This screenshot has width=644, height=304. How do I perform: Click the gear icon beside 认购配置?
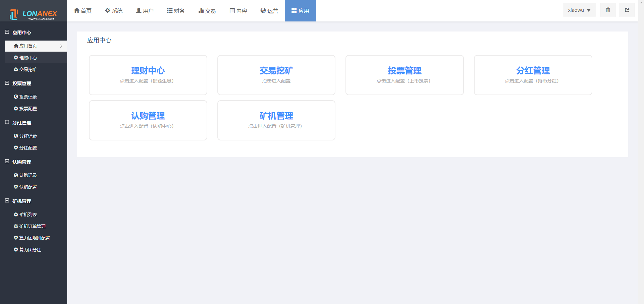tap(16, 187)
